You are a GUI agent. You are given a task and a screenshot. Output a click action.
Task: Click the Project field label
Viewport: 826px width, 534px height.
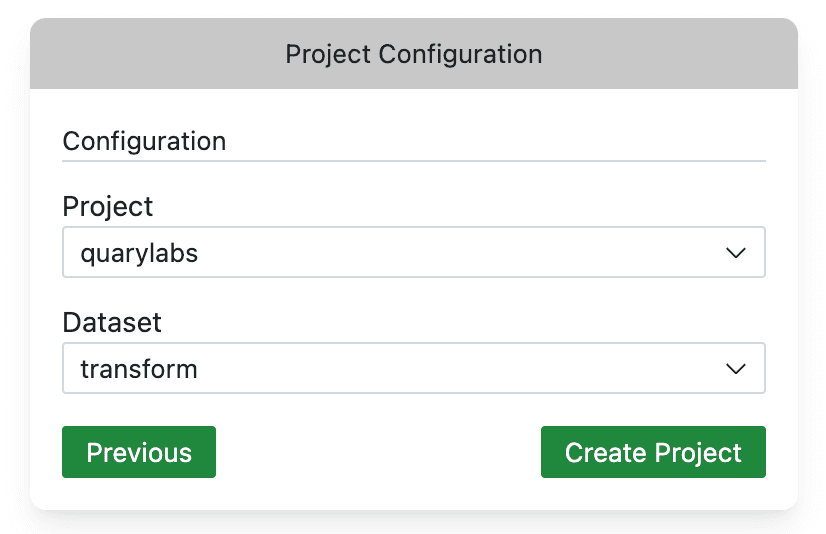click(108, 206)
